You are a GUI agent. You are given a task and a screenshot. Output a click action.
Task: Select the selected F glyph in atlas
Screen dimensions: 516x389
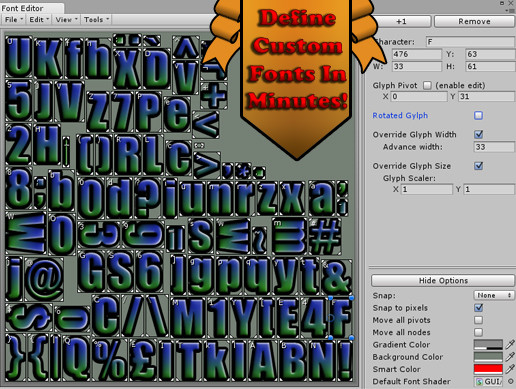pos(341,318)
